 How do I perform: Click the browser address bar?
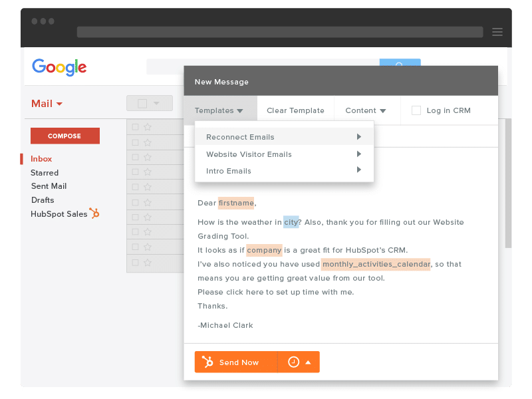click(x=279, y=32)
